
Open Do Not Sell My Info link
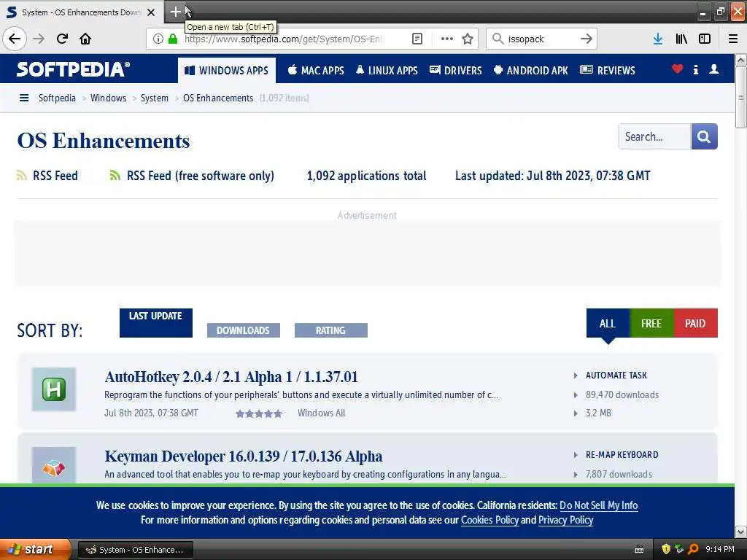pyautogui.click(x=598, y=505)
